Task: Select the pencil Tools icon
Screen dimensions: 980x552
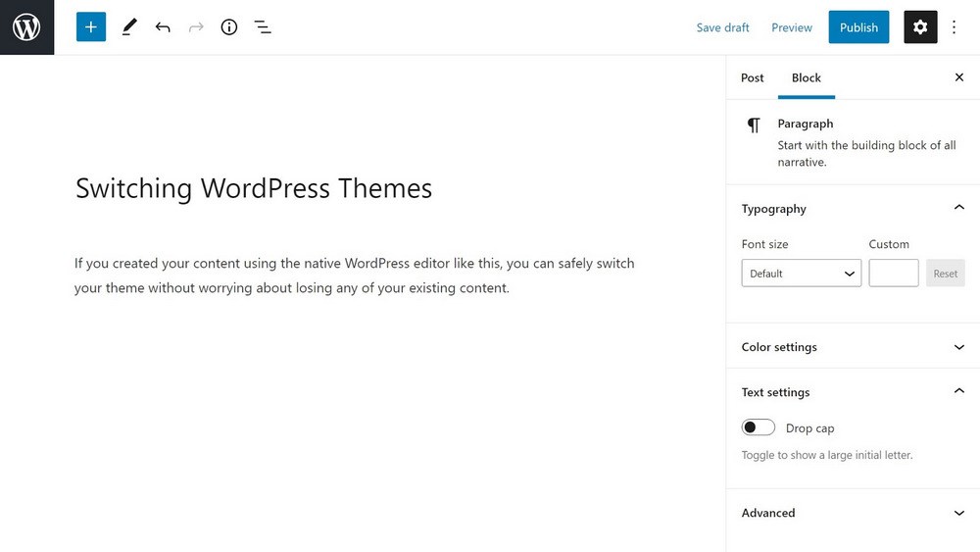Action: [129, 26]
